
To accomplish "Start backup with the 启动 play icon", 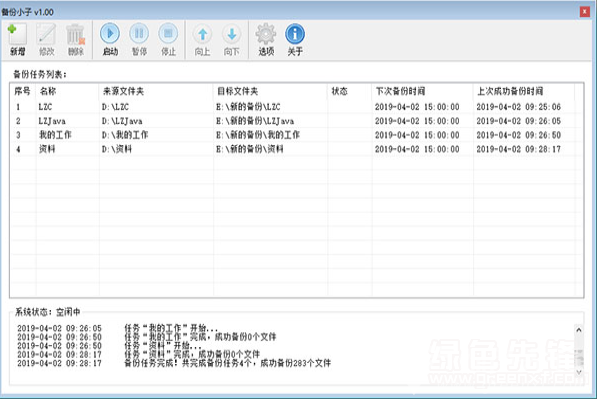I will tap(110, 34).
